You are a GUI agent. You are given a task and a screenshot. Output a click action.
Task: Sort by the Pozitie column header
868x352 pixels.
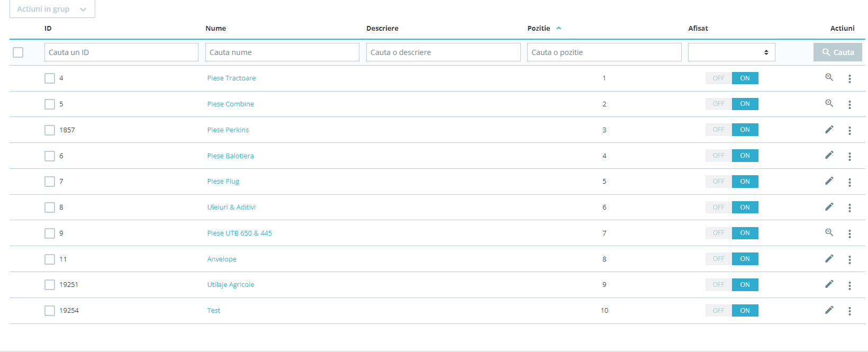point(539,28)
